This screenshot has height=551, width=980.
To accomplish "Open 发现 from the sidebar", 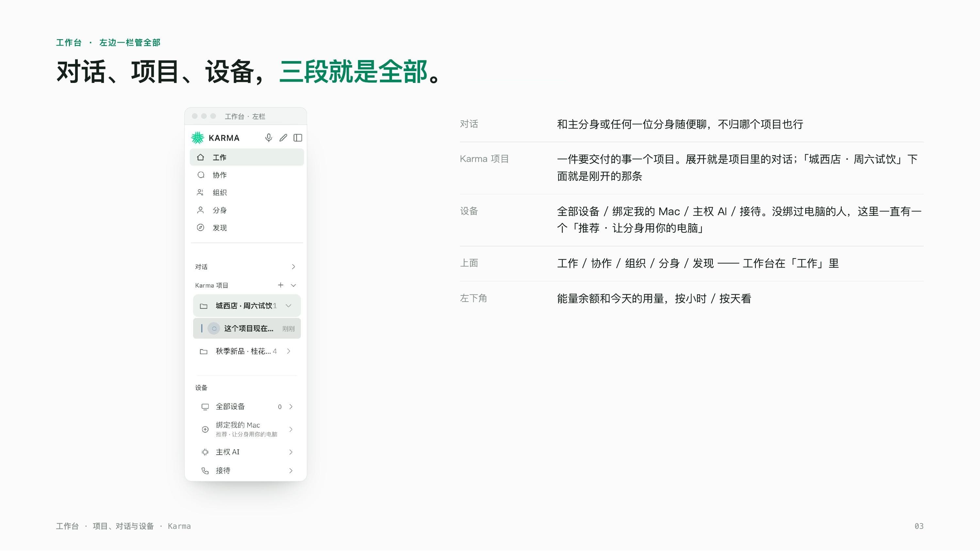I will (247, 228).
